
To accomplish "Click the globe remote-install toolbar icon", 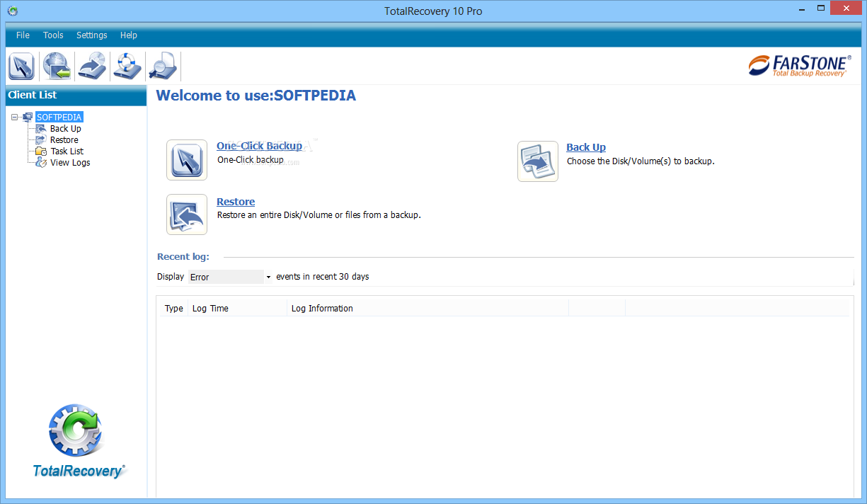I will pyautogui.click(x=57, y=67).
